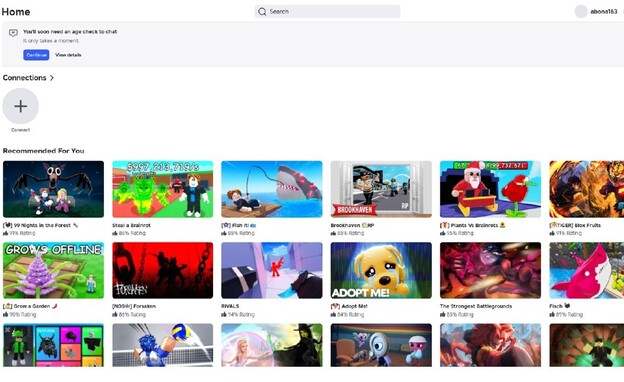Click thumbs-up rating icon under Fisch

click(x=552, y=314)
